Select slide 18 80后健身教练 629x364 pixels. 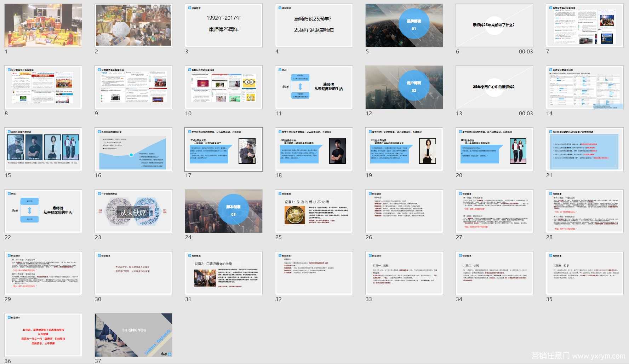(x=314, y=149)
